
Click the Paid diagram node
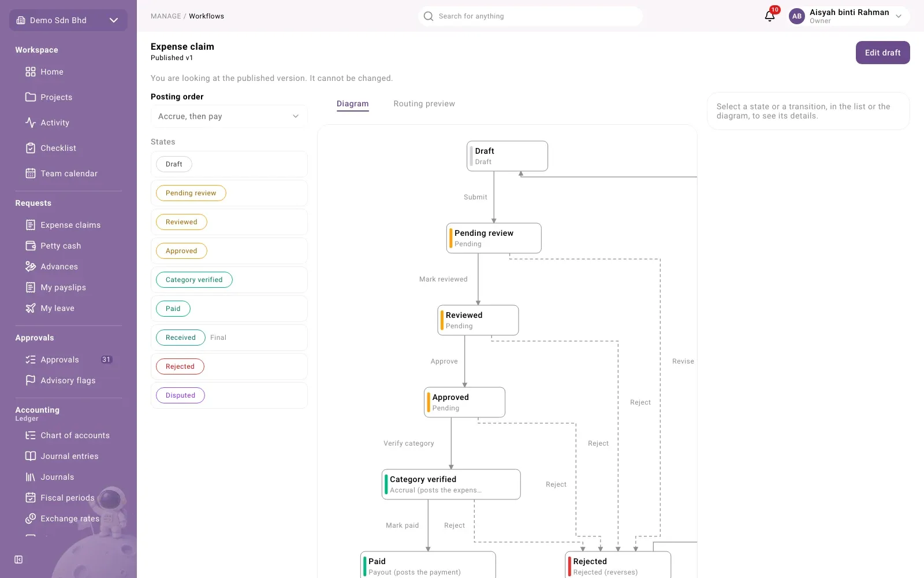point(428,565)
